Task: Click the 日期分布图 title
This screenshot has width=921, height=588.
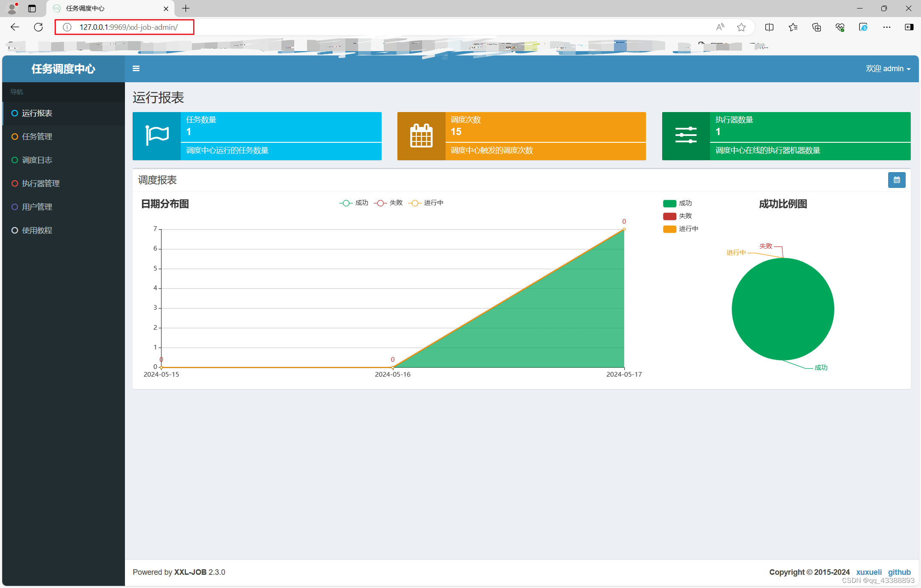Action: tap(165, 204)
